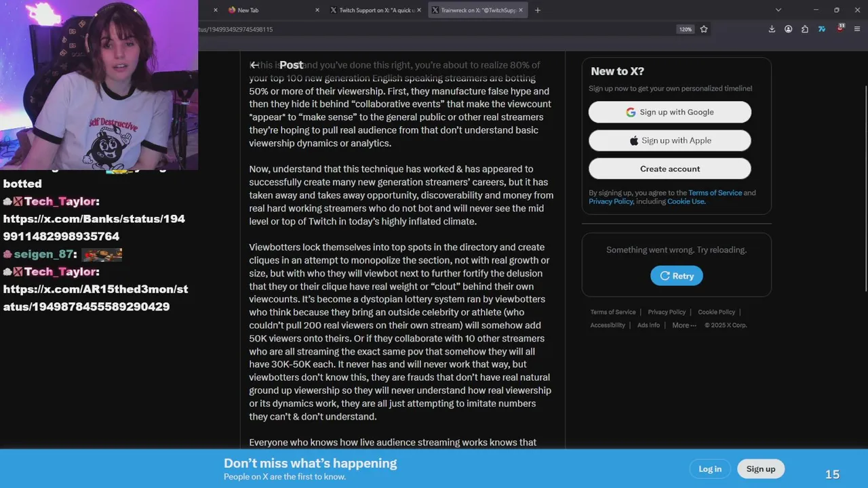Open the Accessibility footer link
Viewport: 868px width, 488px height.
pos(608,325)
